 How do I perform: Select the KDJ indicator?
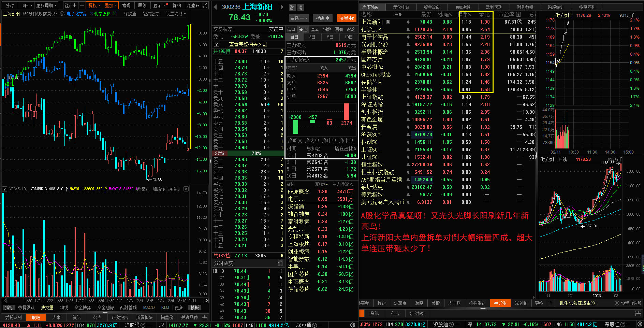[165, 308]
